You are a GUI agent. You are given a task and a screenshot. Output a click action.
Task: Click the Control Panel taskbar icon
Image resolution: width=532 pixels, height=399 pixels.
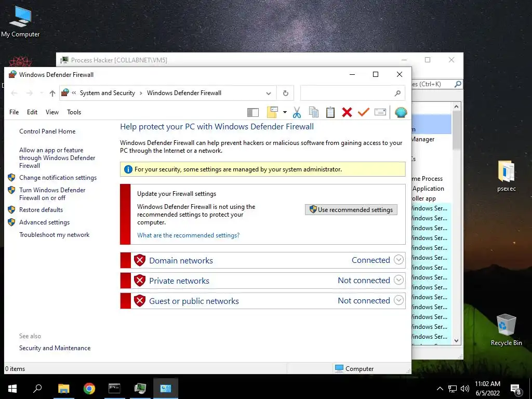tap(166, 388)
